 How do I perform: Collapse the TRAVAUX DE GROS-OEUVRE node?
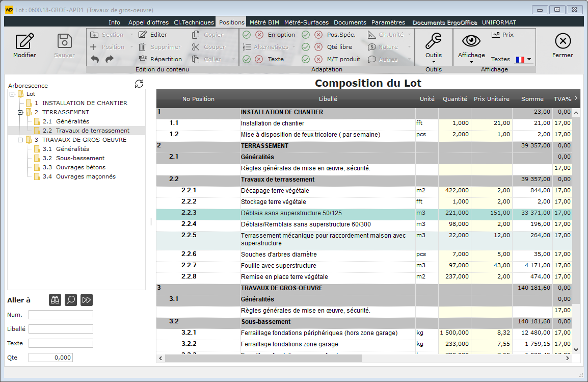(21, 140)
